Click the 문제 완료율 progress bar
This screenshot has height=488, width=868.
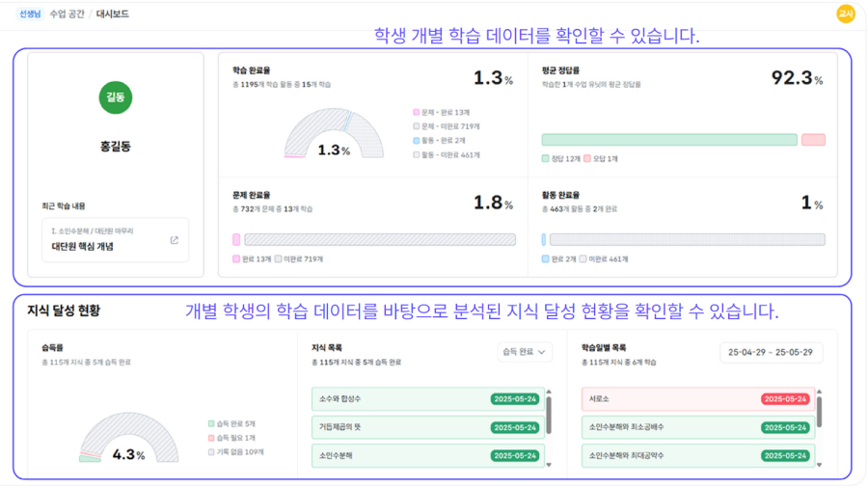click(379, 239)
